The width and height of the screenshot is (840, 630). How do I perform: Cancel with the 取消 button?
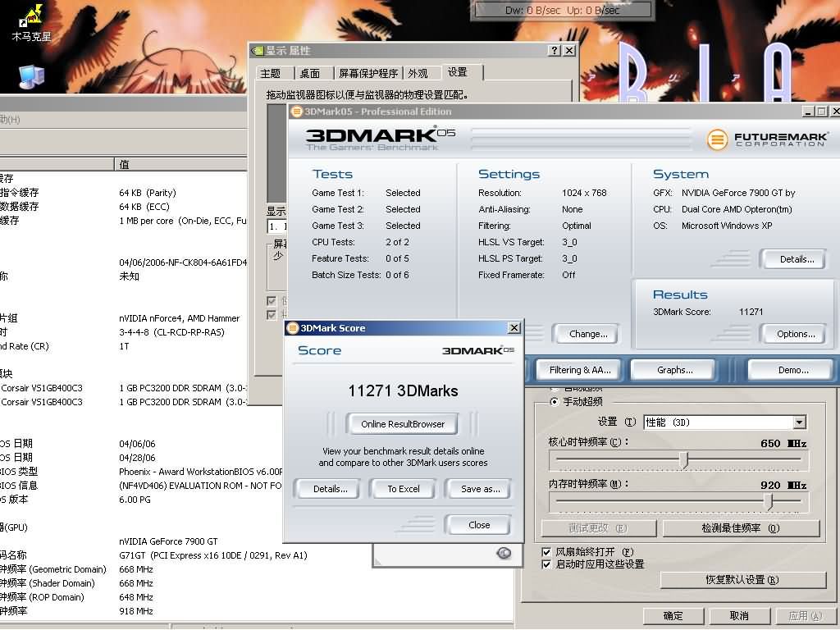tap(739, 616)
